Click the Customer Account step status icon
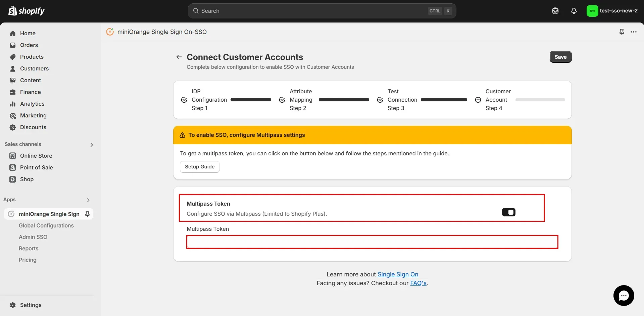This screenshot has width=644, height=316. click(478, 100)
